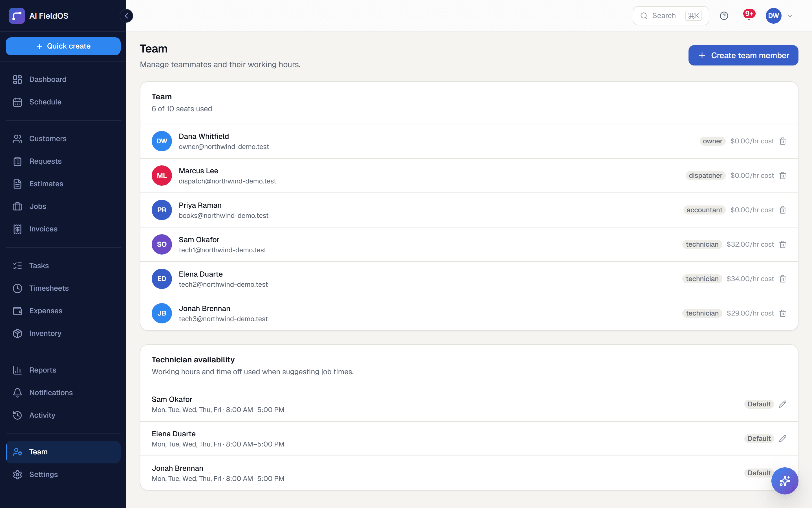This screenshot has height=508, width=812.
Task: Click the Dana Whitfield name
Action: point(204,136)
